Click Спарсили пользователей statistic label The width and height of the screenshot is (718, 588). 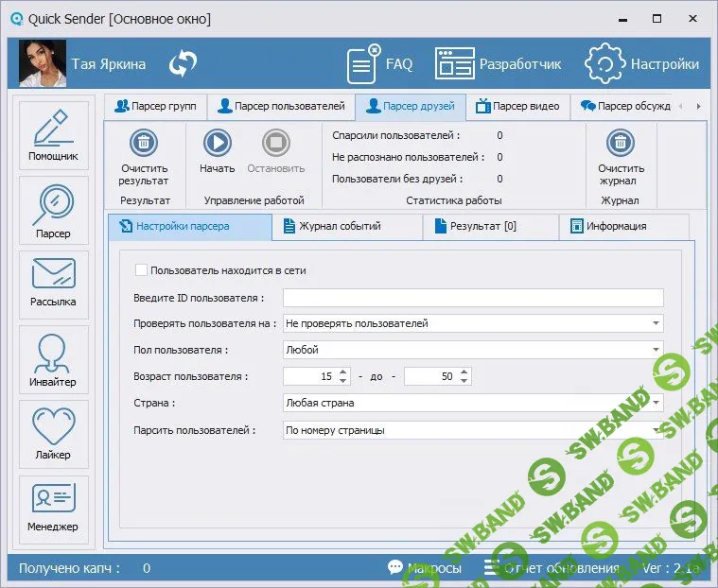(x=396, y=135)
